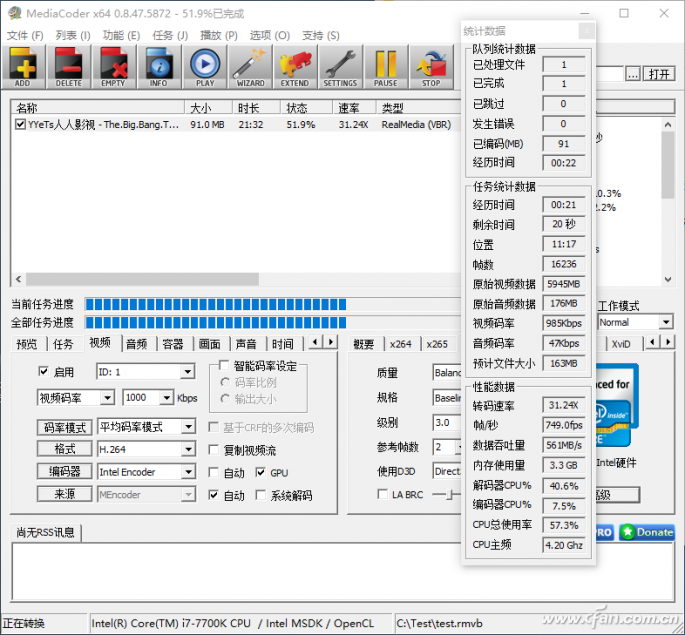Image resolution: width=685 pixels, height=635 pixels.
Task: Click the right panel vertical scrollbar down arrow
Action: 668,279
